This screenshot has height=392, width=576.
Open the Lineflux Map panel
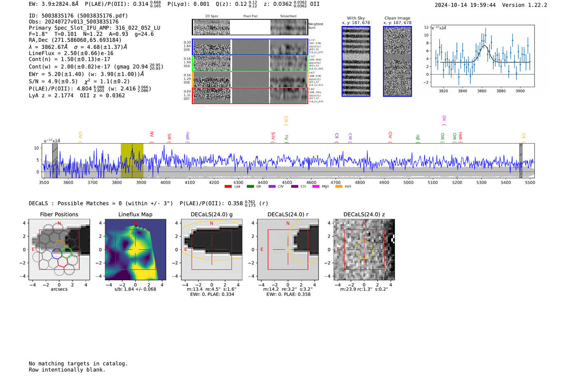[x=135, y=249]
